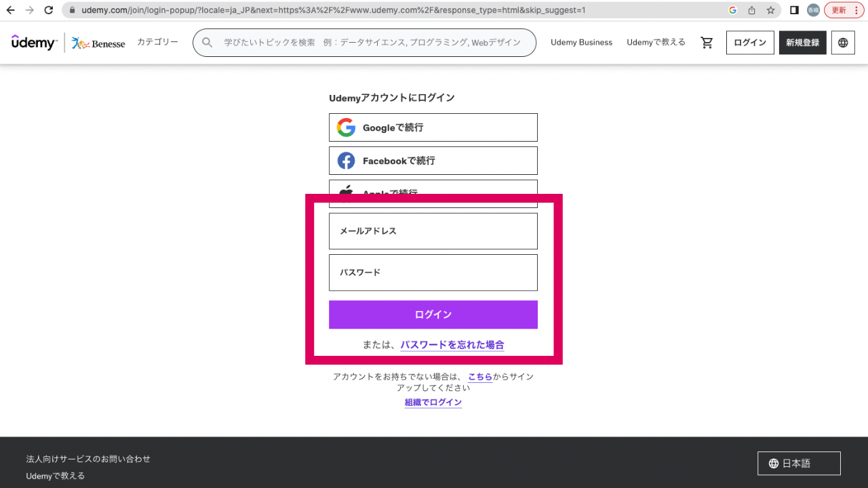Viewport: 868px width, 488px height.
Task: Click the 新規登録 button in header
Action: (802, 43)
